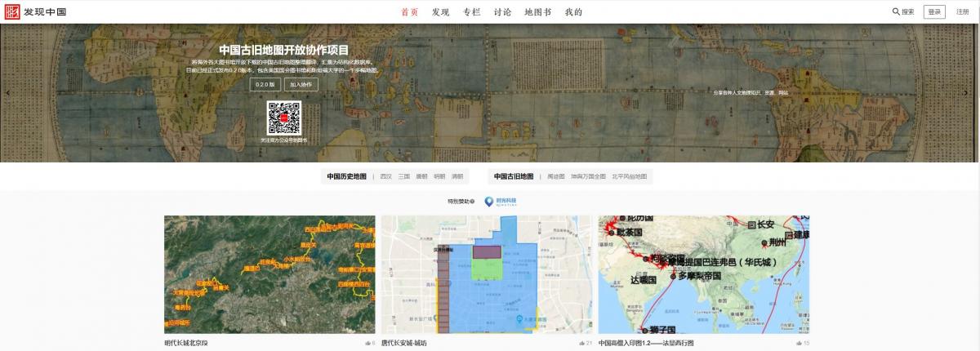Go to previous banner slide arrow
This screenshot has width=980, height=351.
click(x=7, y=92)
